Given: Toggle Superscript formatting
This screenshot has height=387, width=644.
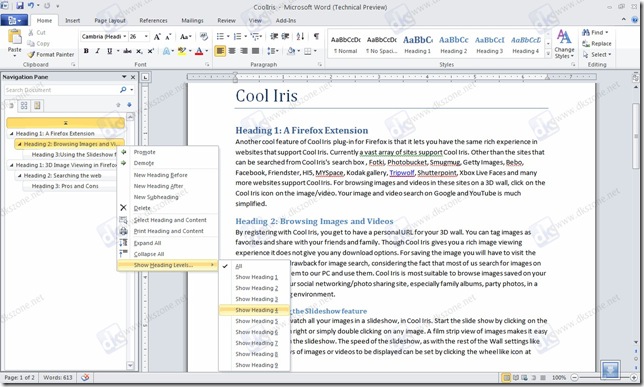Looking at the screenshot, I should (x=151, y=51).
